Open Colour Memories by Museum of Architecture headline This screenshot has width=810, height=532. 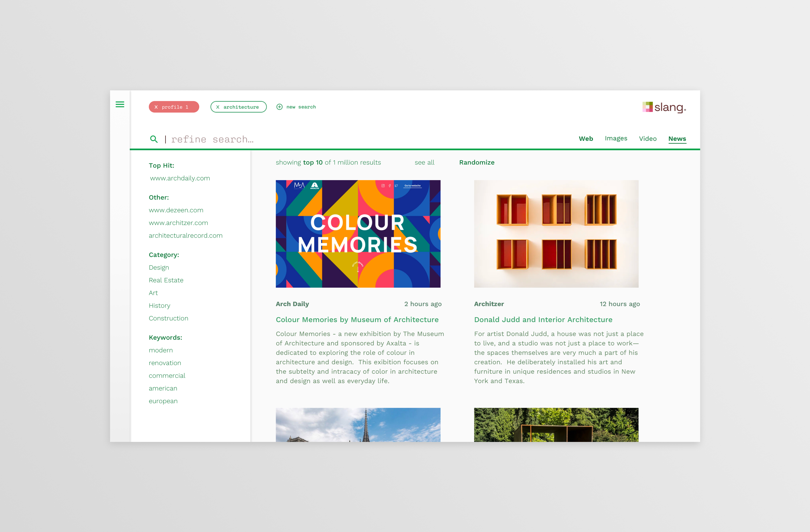[357, 320]
